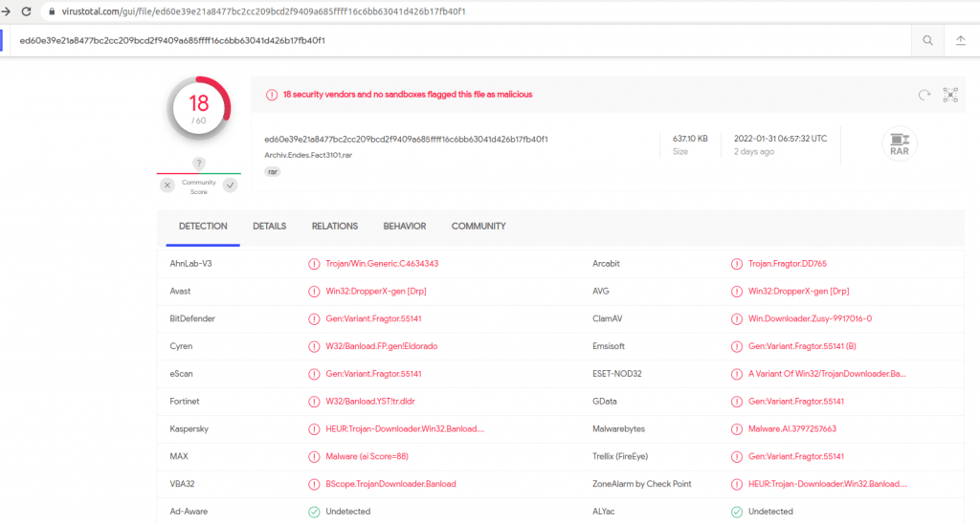The width and height of the screenshot is (980, 524).
Task: Select the DETECTION tab
Action: [203, 226]
